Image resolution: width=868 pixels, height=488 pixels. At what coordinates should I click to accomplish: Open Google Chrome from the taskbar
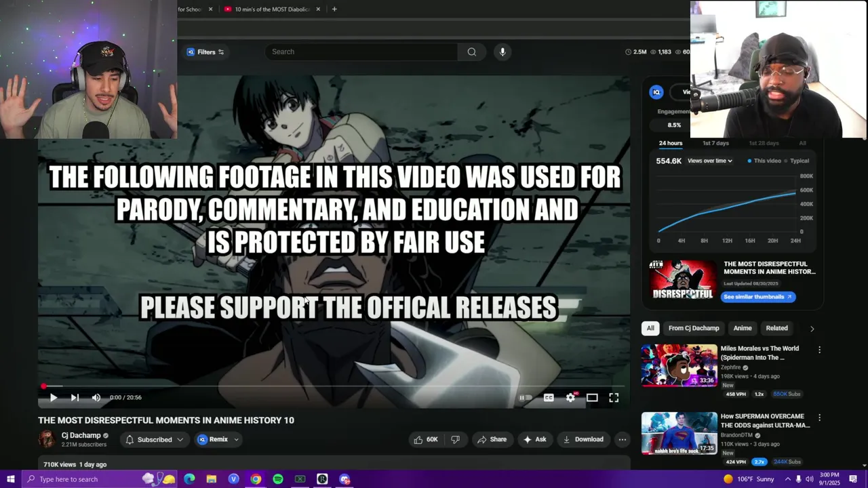coord(256,479)
